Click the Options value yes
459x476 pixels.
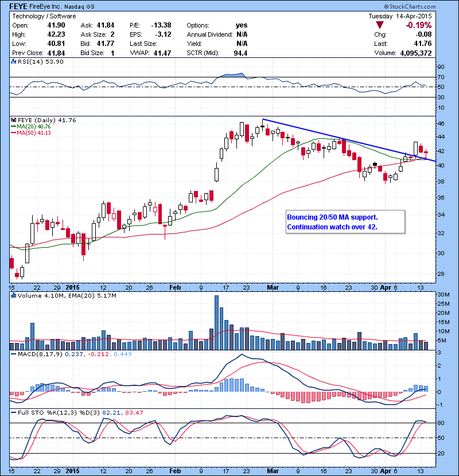(242, 25)
